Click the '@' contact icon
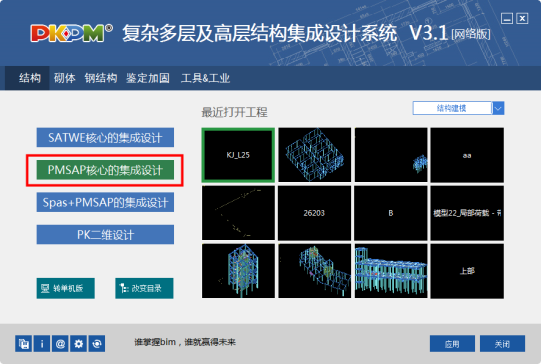This screenshot has height=364, width=541. (x=60, y=344)
